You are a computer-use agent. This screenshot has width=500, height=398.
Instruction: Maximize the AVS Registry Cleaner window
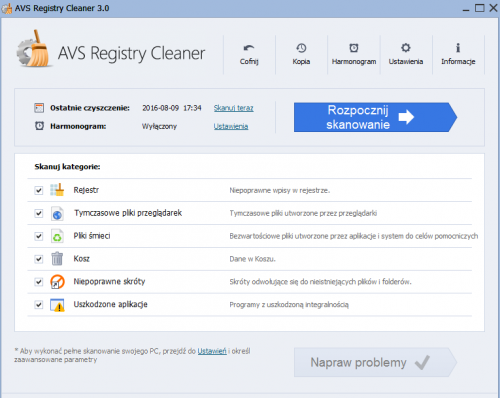tap(479, 8)
